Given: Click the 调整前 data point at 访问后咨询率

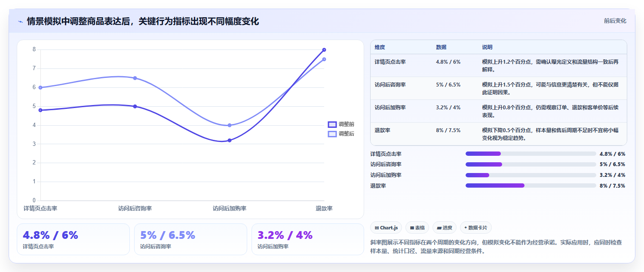Looking at the screenshot, I should pos(135,106).
